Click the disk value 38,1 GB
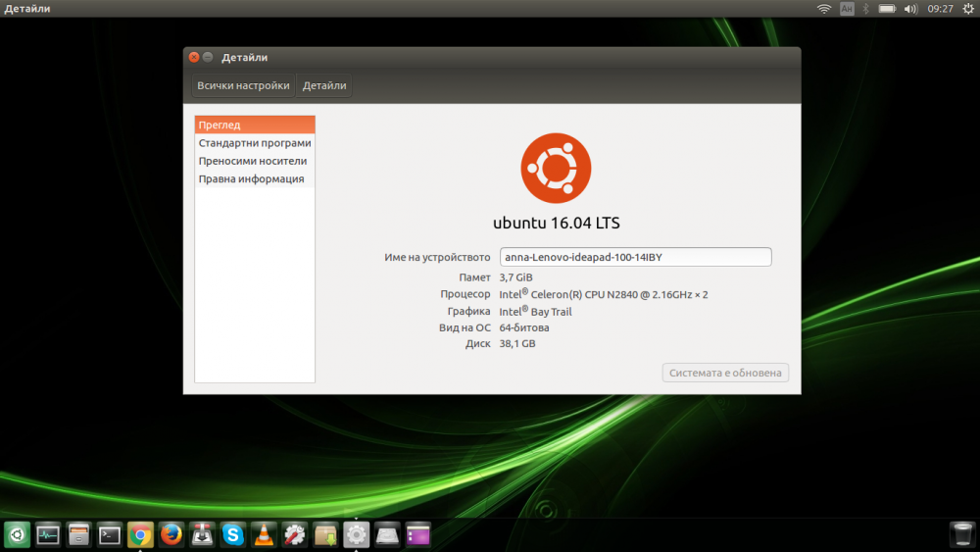 (516, 344)
